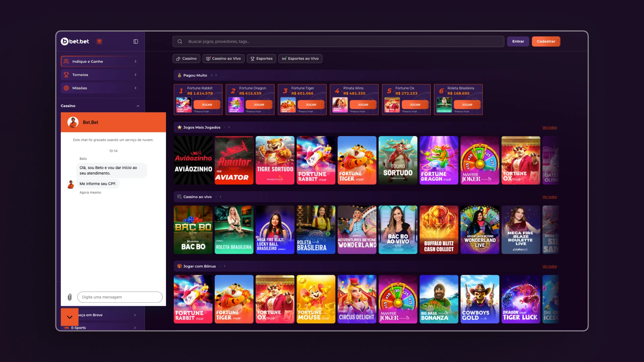Click the Missões target icon
The image size is (644, 362).
(66, 88)
